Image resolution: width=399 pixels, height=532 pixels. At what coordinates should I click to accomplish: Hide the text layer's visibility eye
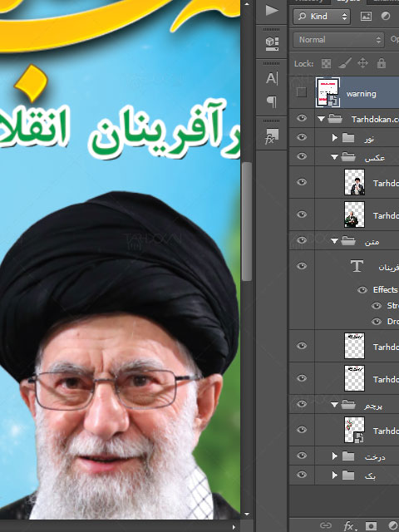301,266
